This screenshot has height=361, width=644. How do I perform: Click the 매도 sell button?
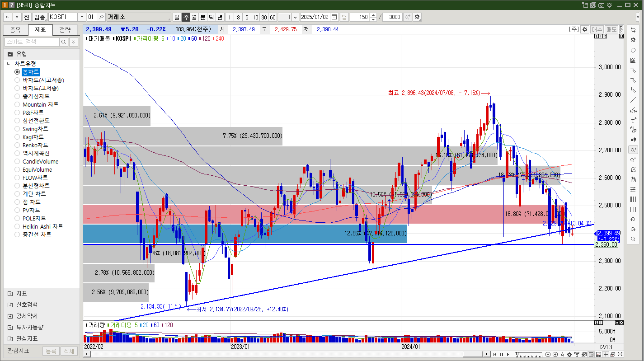click(611, 29)
